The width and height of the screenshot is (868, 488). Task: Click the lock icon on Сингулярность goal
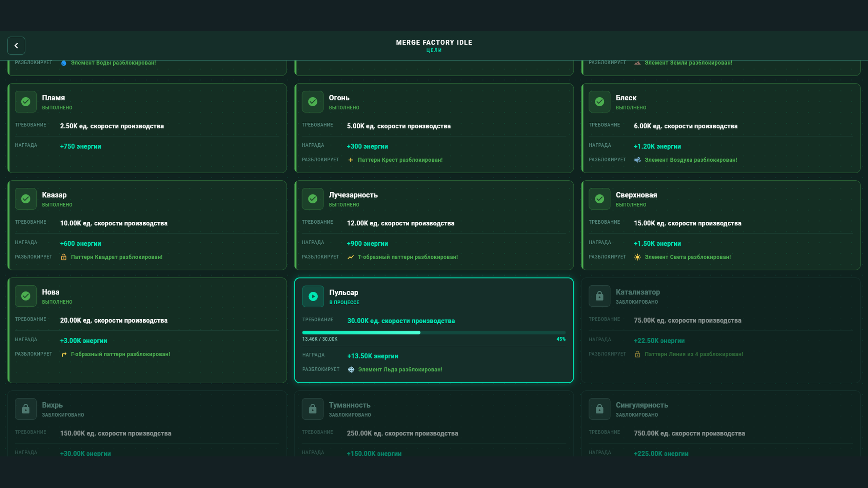pyautogui.click(x=599, y=409)
